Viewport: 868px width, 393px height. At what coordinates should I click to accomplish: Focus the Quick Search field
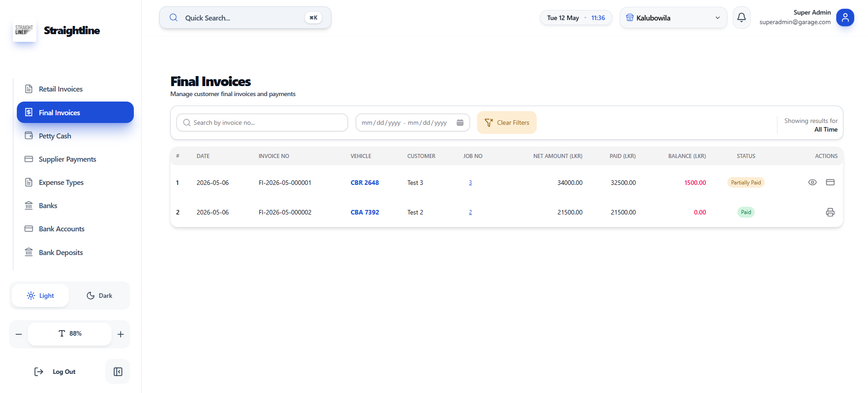pos(245,18)
